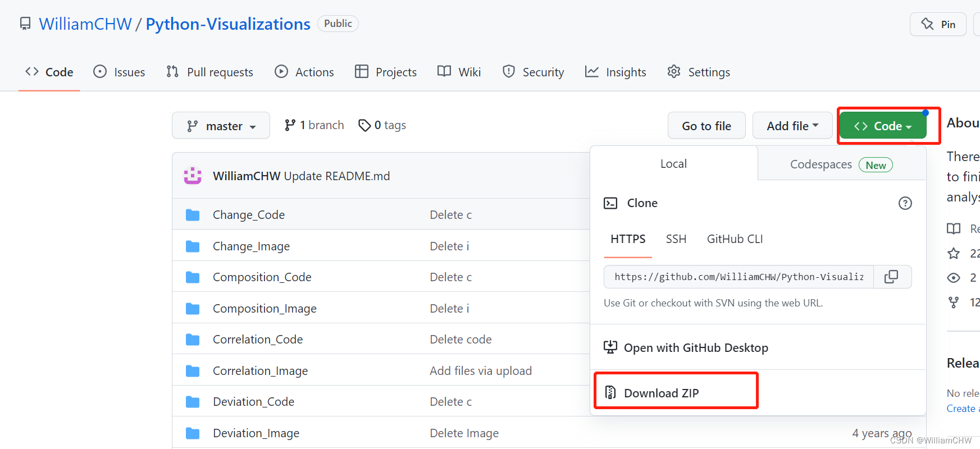Image resolution: width=980 pixels, height=449 pixels.
Task: Toggle the green Code dropdown button
Action: click(x=882, y=126)
